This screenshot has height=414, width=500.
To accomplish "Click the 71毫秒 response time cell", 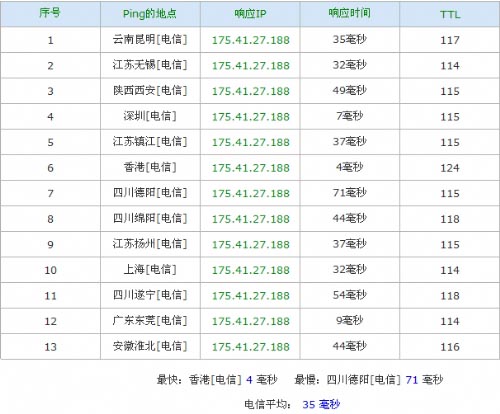I will tap(350, 193).
